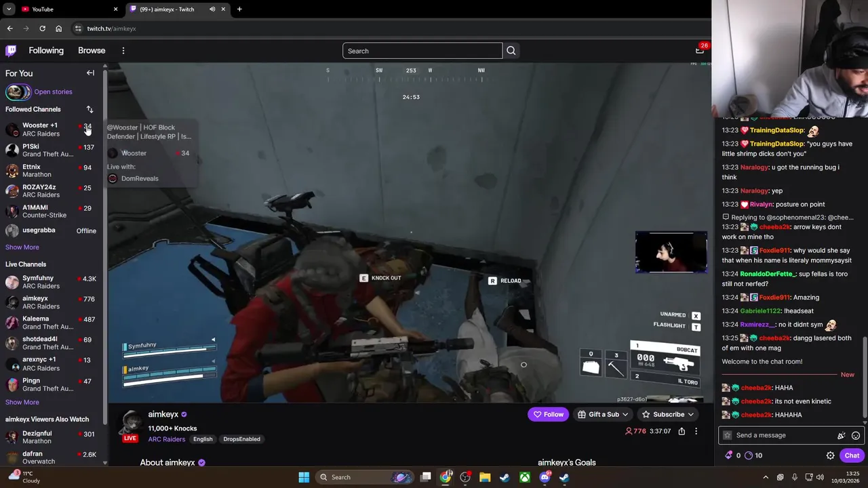The width and height of the screenshot is (868, 488).
Task: Navigate back in the browser
Action: click(9, 28)
